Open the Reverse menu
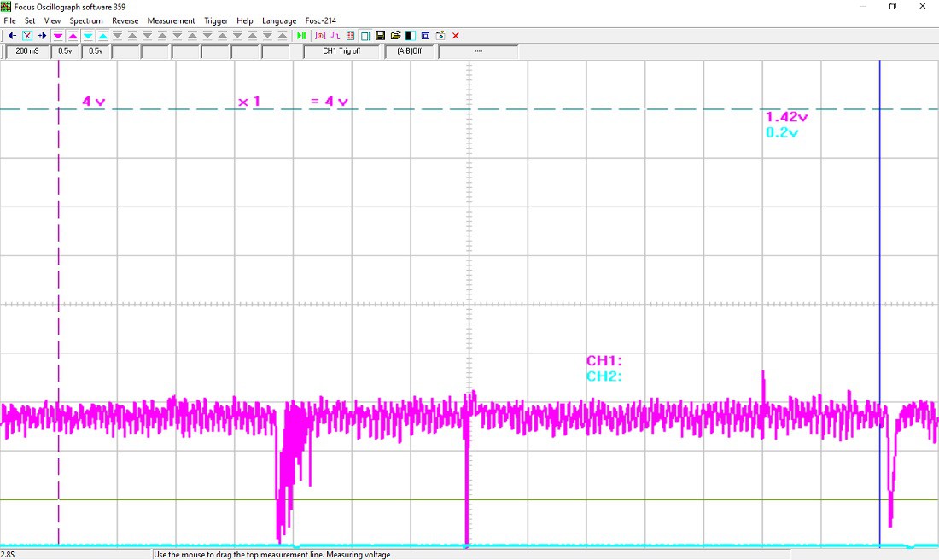This screenshot has width=939, height=560. click(125, 20)
